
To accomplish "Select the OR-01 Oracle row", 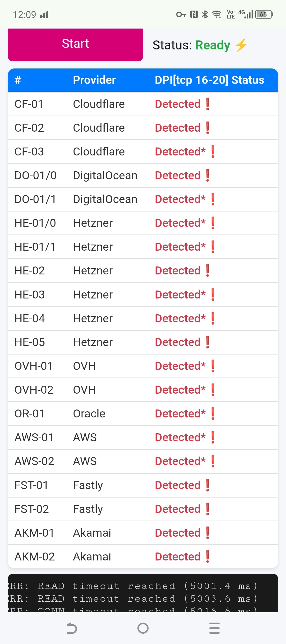I will tap(143, 414).
